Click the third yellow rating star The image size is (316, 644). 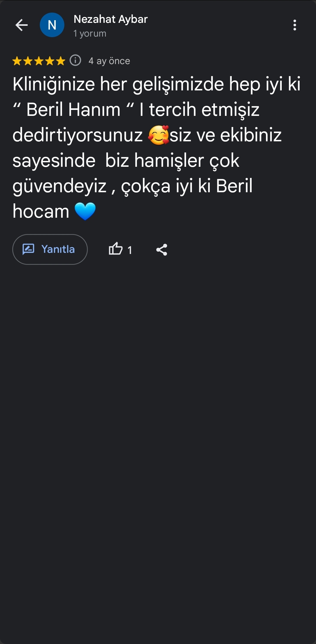point(39,61)
